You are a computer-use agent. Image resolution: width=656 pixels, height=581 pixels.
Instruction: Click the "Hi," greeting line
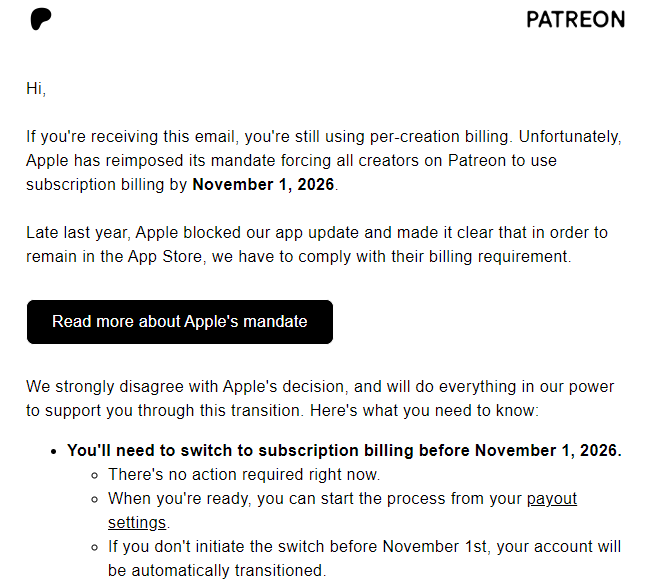(x=36, y=88)
